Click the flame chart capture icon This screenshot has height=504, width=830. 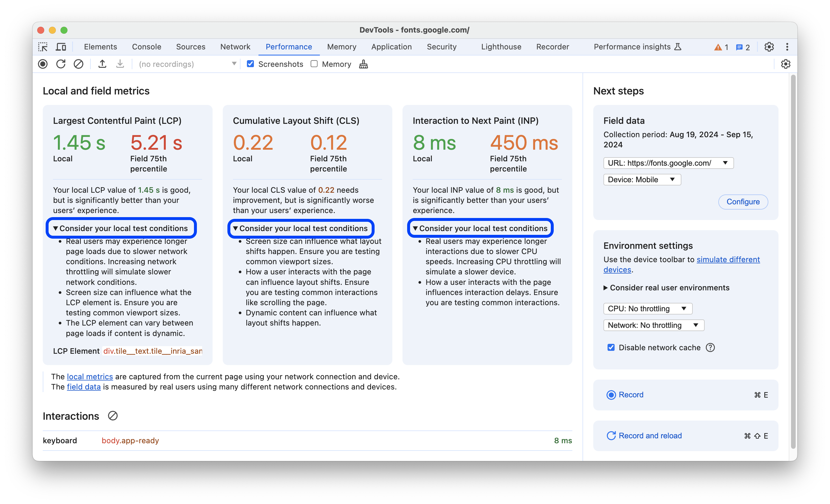pos(43,64)
